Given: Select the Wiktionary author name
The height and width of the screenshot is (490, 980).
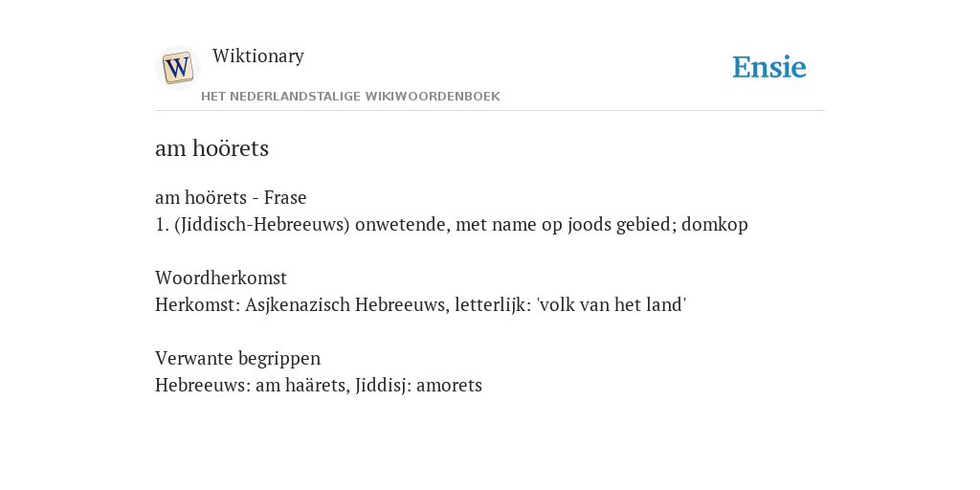Looking at the screenshot, I should point(258,56).
